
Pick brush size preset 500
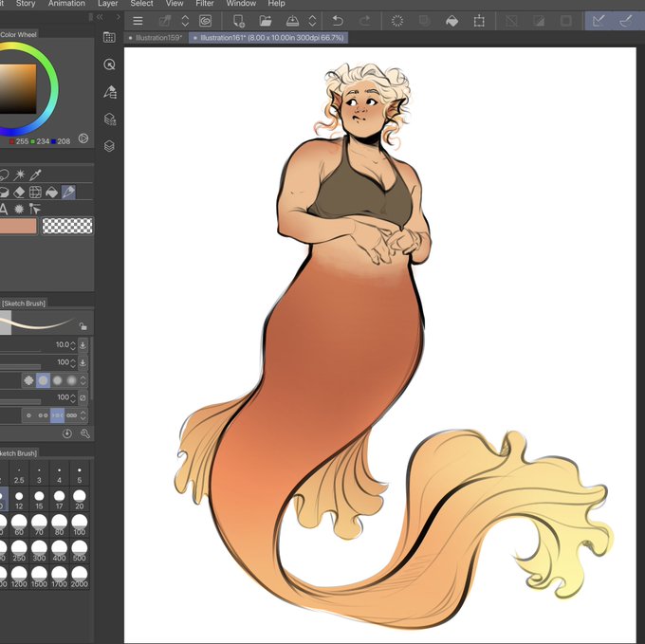(80, 551)
